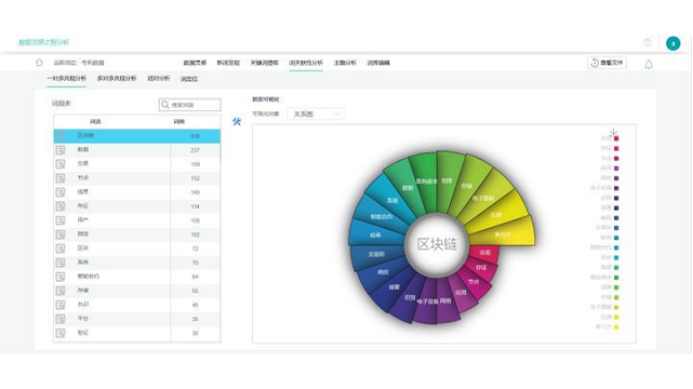The width and height of the screenshot is (693, 389).
Task: Open the 主题分析 top menu item
Action: [x=345, y=63]
